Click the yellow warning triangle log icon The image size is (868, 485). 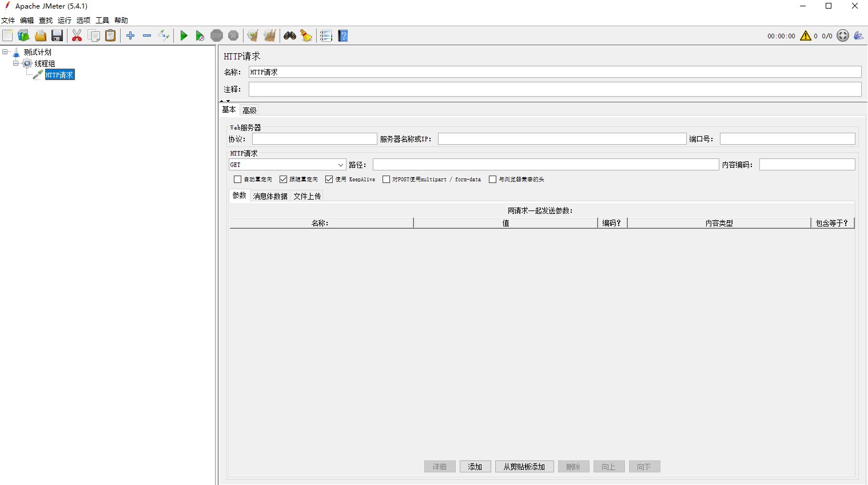click(806, 35)
